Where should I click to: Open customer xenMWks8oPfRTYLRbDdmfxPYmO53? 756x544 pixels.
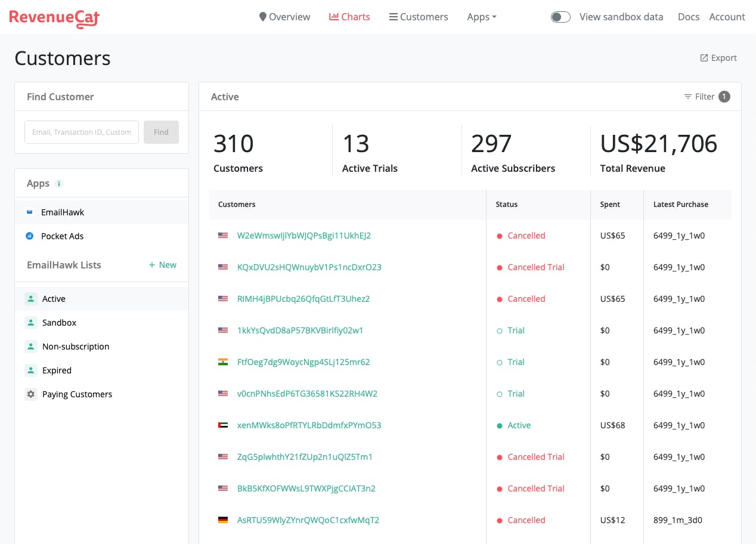(309, 425)
